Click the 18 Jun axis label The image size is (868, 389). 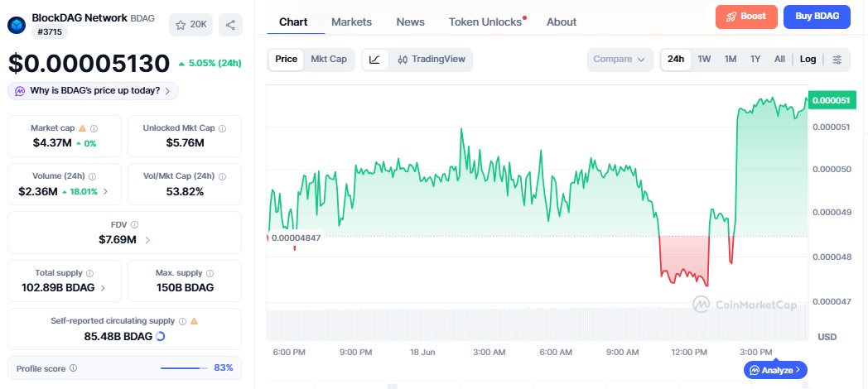[422, 353]
